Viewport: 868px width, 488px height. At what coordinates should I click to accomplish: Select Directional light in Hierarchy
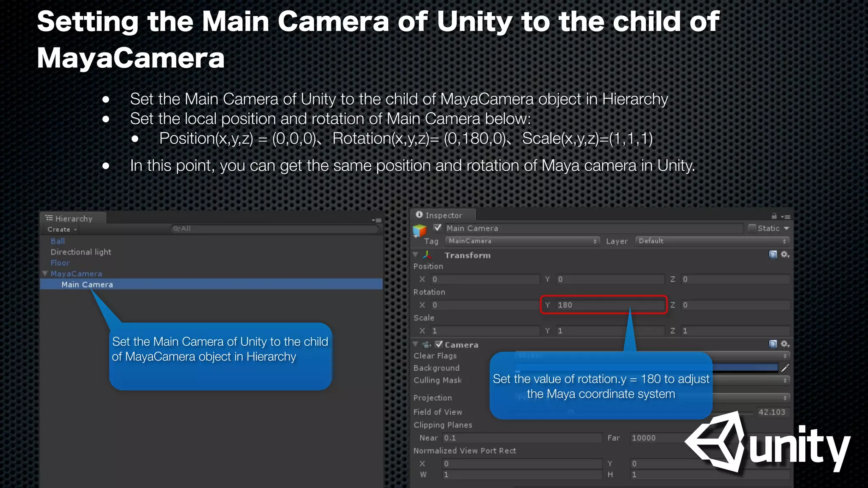(81, 252)
